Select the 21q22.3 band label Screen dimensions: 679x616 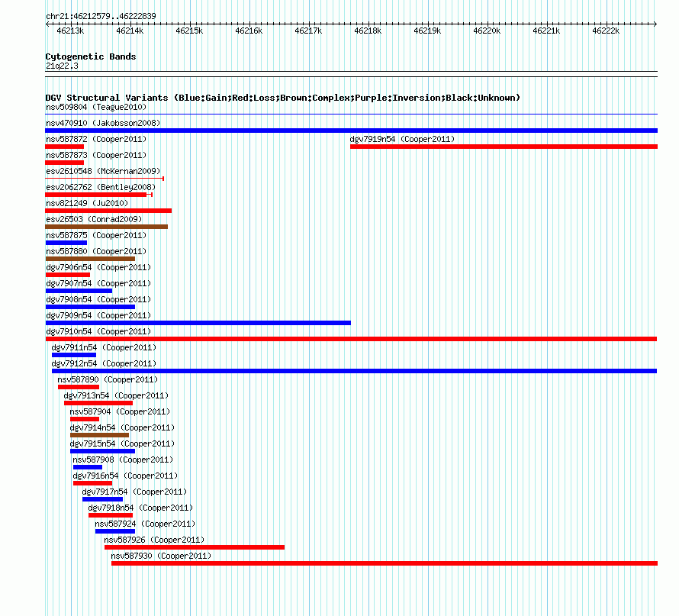pyautogui.click(x=62, y=66)
